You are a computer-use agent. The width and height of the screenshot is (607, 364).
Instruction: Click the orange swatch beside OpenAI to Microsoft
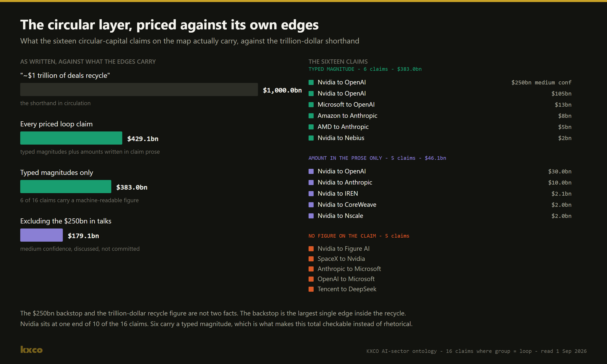[311, 279]
